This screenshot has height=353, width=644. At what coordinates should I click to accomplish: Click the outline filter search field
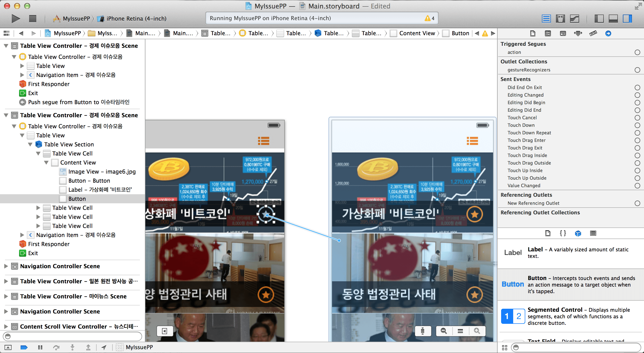pyautogui.click(x=73, y=336)
